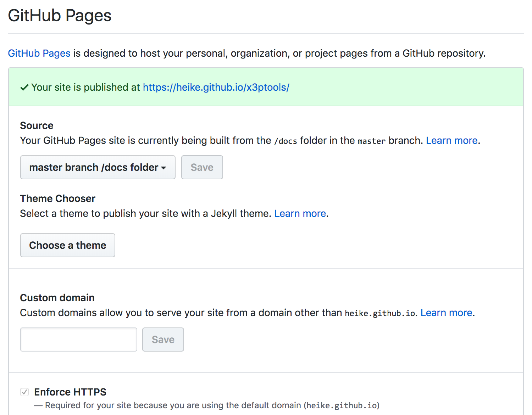Visit the published site URL heike.github.io/x3ptools
This screenshot has width=532, height=415.
pos(216,87)
